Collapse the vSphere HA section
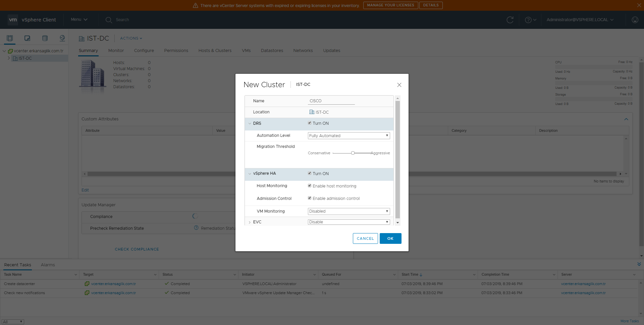The width and height of the screenshot is (644, 325). (250, 174)
